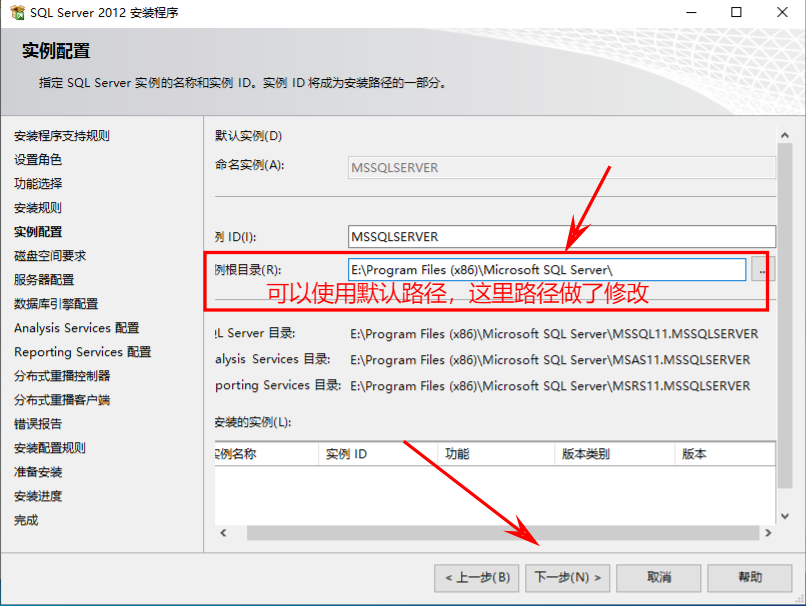Cancel setup with 取消 button
This screenshot has width=806, height=606.
pos(658,578)
